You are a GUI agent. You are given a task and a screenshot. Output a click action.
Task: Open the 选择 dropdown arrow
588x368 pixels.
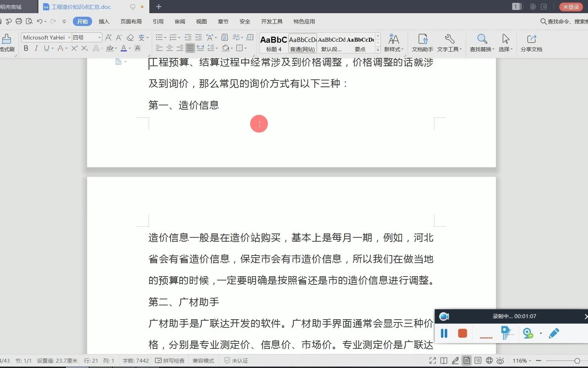pyautogui.click(x=512, y=49)
